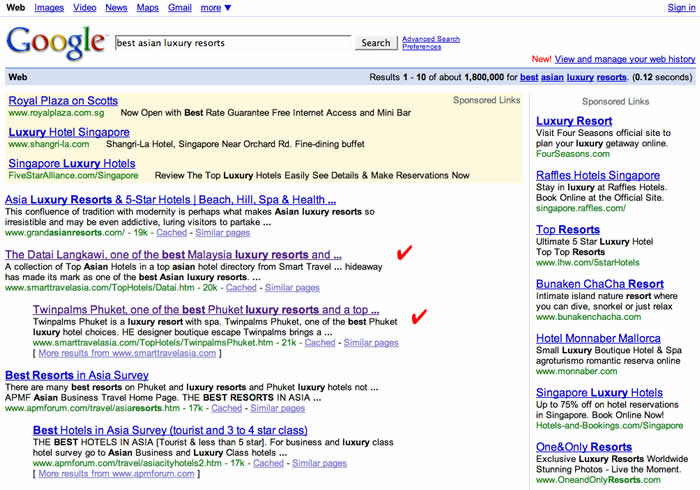
Task: Switch to Images in top navigation
Action: click(49, 8)
